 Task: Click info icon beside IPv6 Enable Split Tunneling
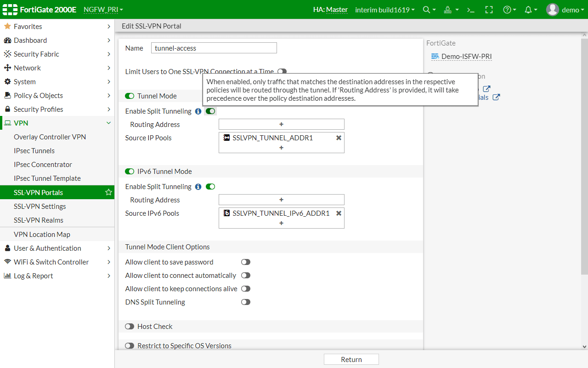198,187
